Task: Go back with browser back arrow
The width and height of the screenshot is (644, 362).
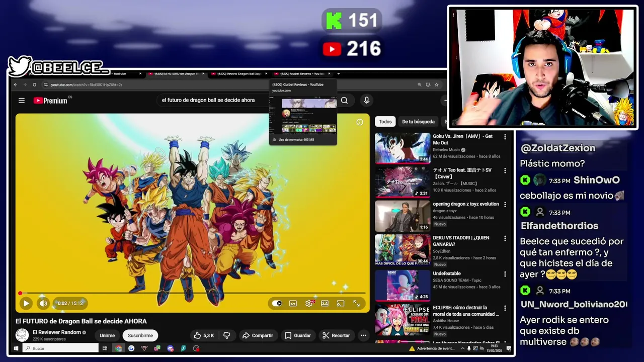Action: (x=16, y=84)
